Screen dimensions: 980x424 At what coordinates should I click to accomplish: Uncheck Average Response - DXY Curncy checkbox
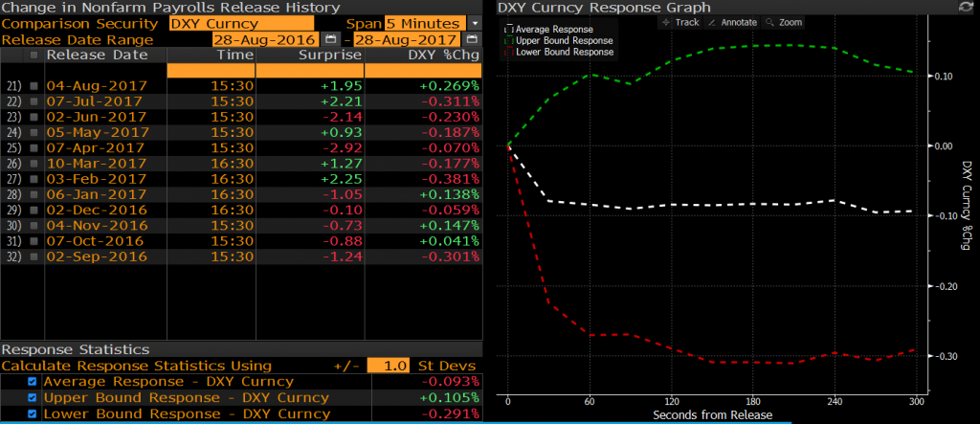click(33, 382)
